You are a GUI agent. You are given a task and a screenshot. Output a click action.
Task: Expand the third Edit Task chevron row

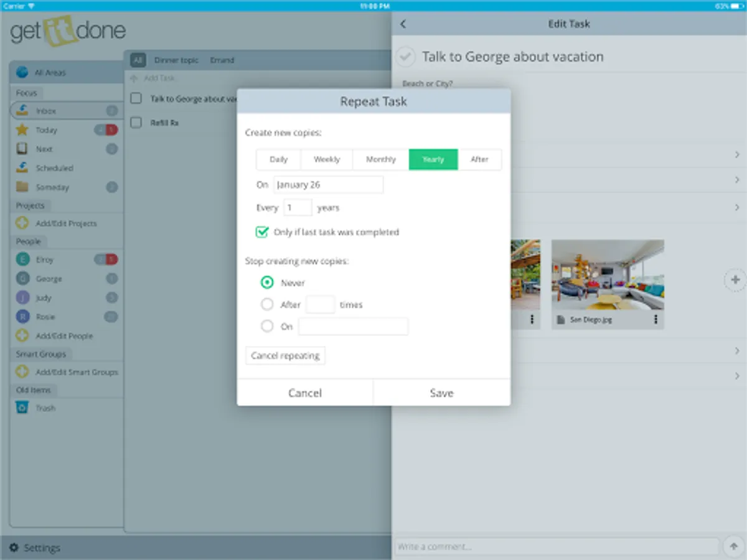point(738,207)
